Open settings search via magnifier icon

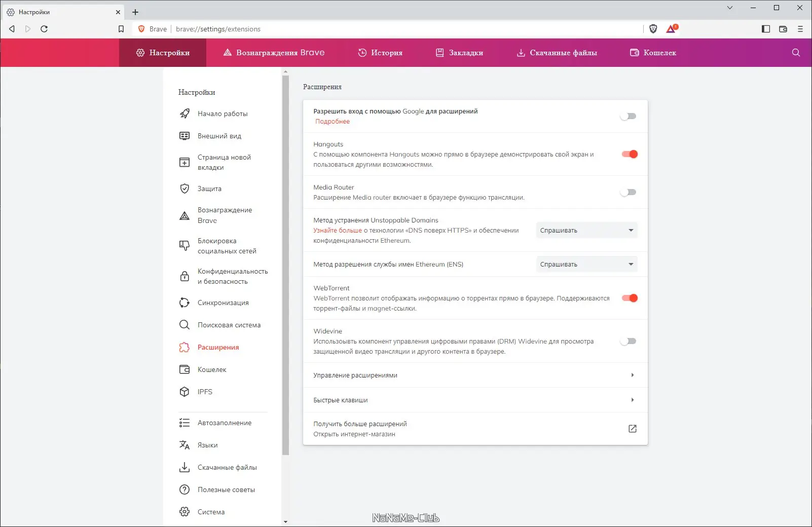[795, 52]
